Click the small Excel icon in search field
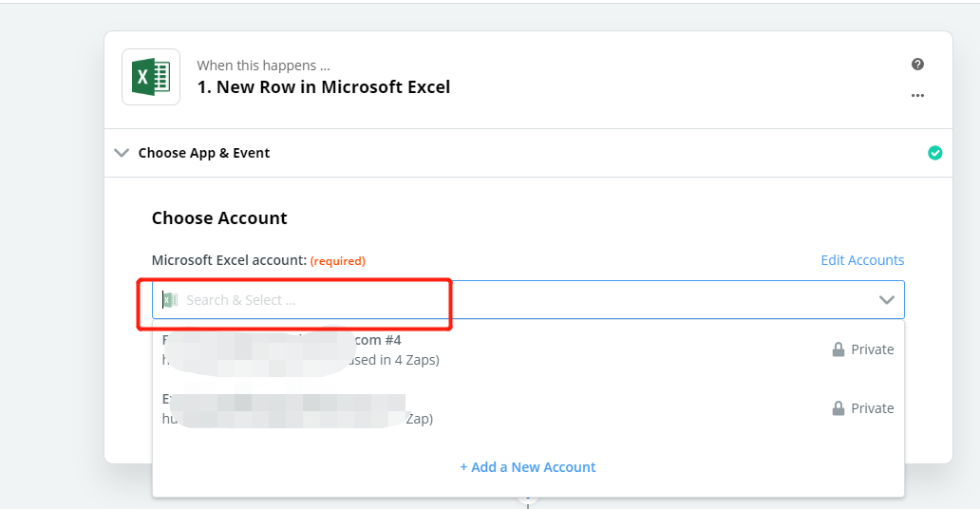The image size is (980, 509). click(x=170, y=300)
